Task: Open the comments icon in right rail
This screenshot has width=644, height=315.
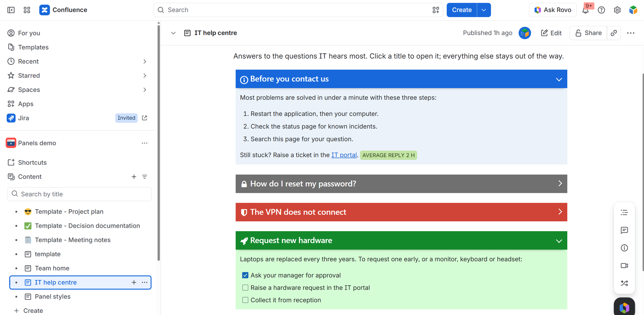Action: [624, 230]
